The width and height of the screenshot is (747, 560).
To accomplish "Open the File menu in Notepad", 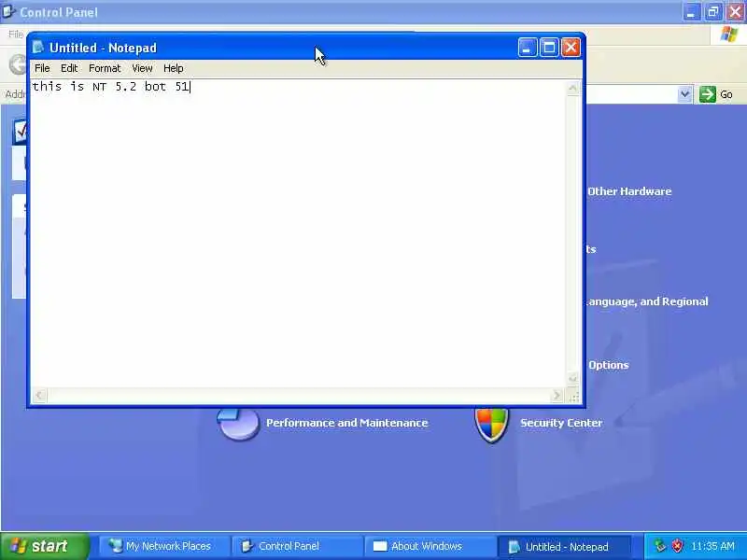I will click(x=42, y=68).
